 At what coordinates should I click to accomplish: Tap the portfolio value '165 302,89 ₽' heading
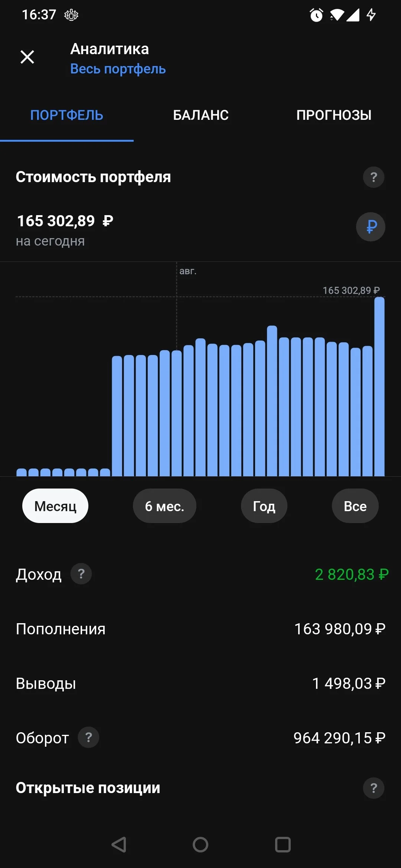point(65,221)
